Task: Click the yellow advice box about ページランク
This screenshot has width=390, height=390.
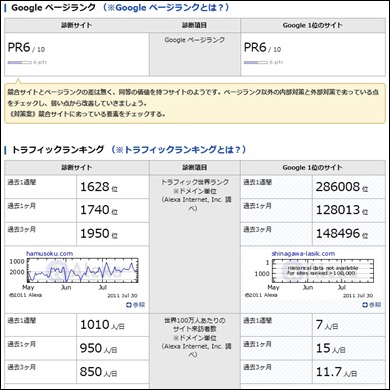Action: (195, 103)
